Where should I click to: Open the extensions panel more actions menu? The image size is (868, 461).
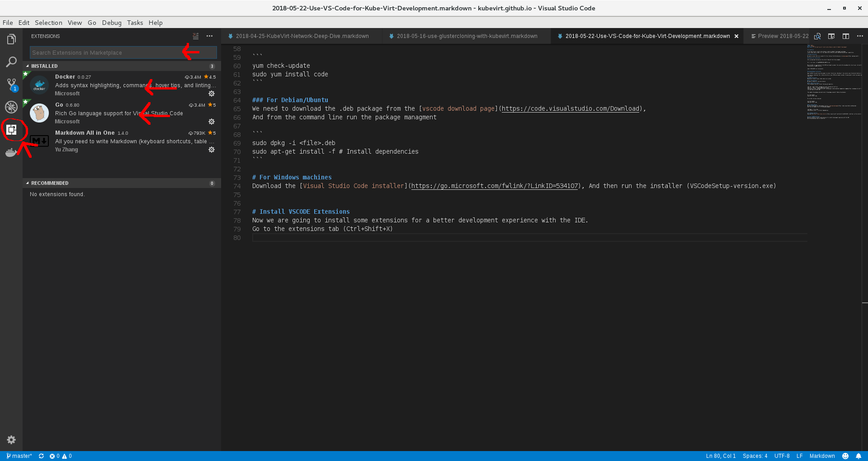[x=210, y=36]
